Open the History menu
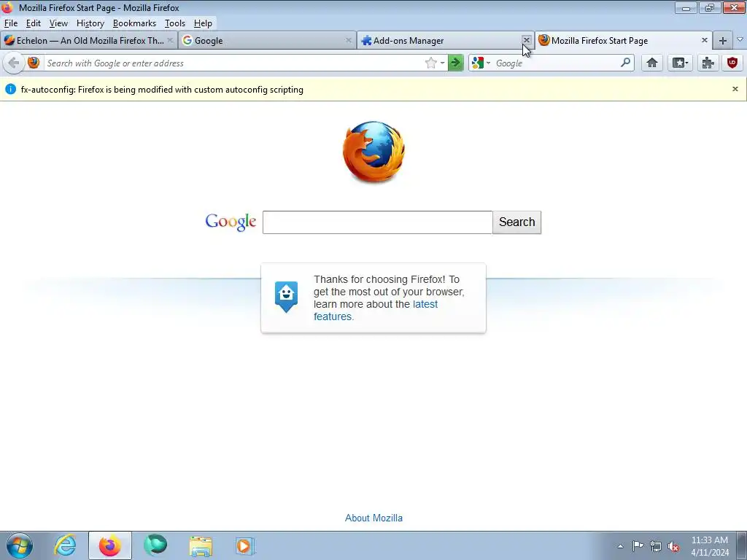Screen dimensions: 747x560 (90, 23)
